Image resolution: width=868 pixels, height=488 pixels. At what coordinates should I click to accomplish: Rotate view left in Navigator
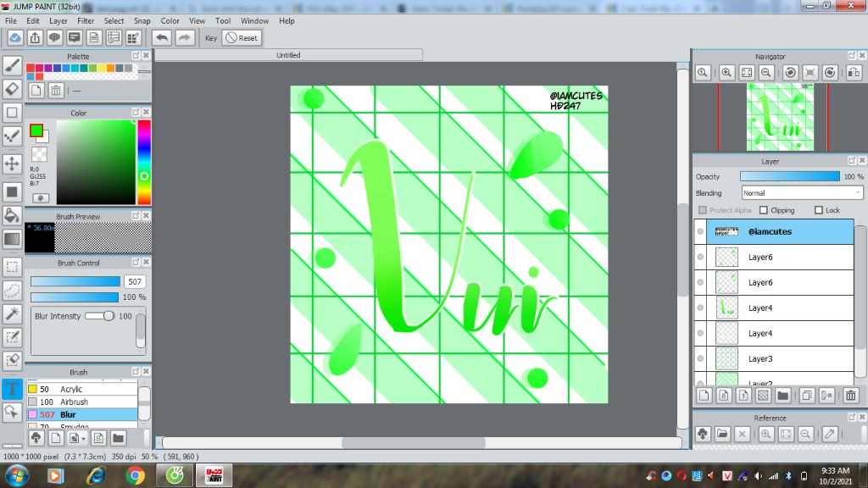[x=791, y=73]
